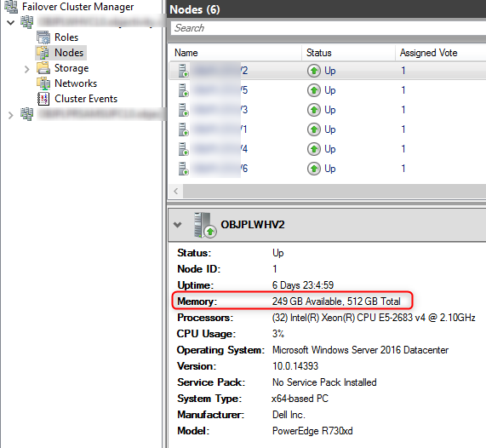Sort by Status column header
Viewport: 486px width, 448px height.
pos(349,53)
